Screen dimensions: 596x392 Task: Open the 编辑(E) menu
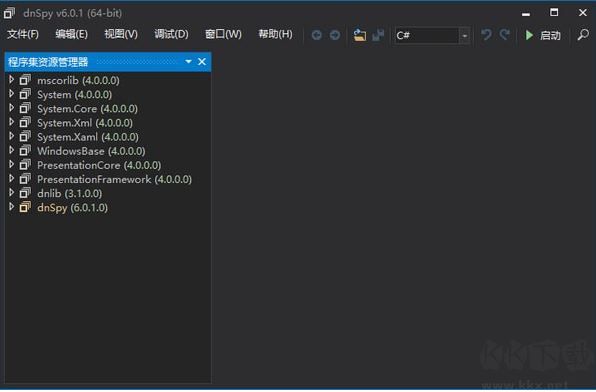coord(71,34)
